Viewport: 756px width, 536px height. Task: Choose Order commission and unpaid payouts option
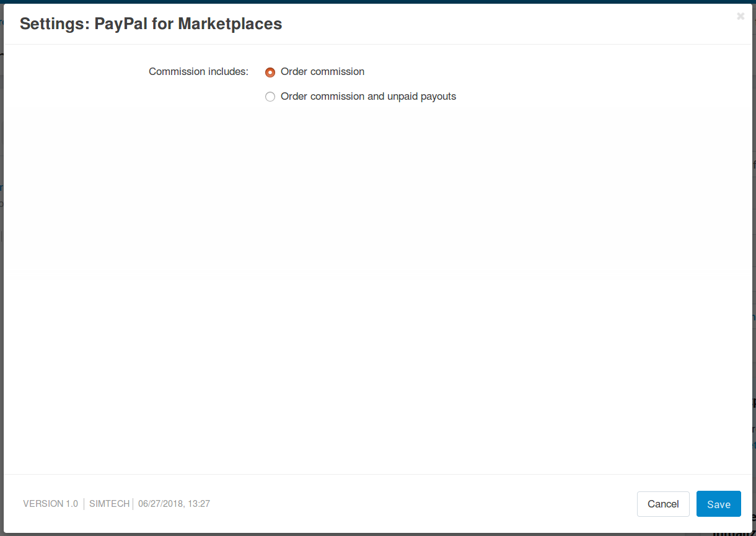[x=270, y=97]
